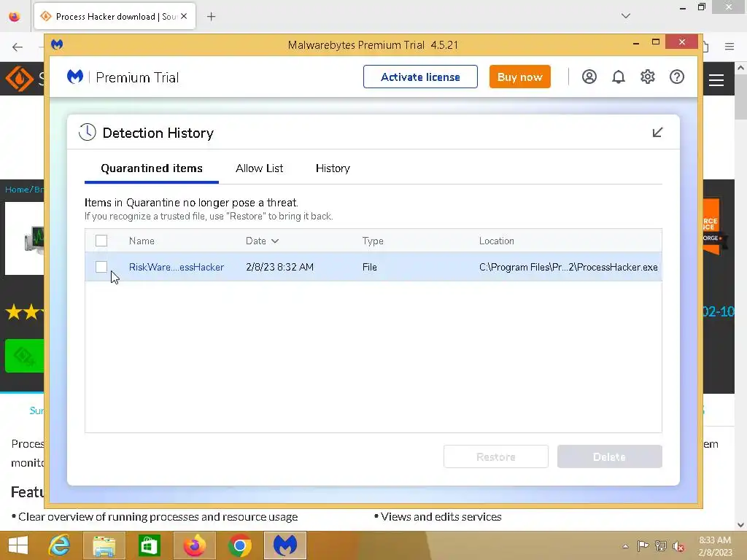The height and width of the screenshot is (560, 747).
Task: Open the RiskWare...essHacker detection name
Action: pos(177,267)
